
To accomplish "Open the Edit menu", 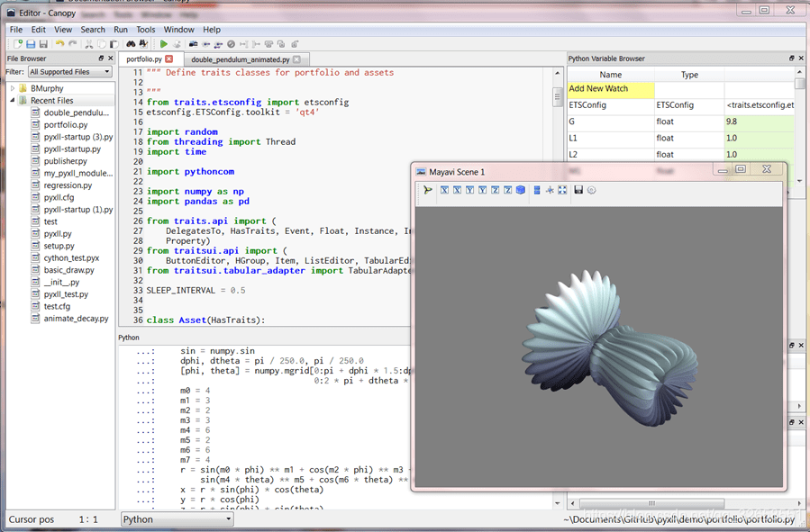I will point(38,30).
